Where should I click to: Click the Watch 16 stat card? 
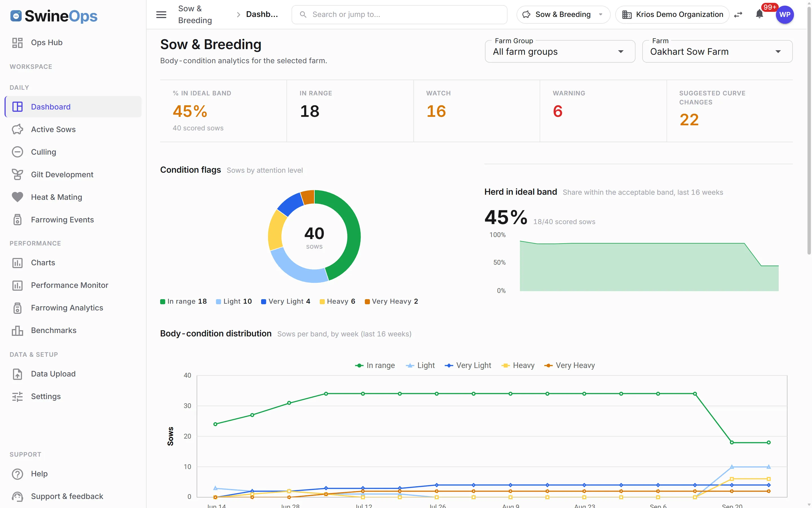476,111
